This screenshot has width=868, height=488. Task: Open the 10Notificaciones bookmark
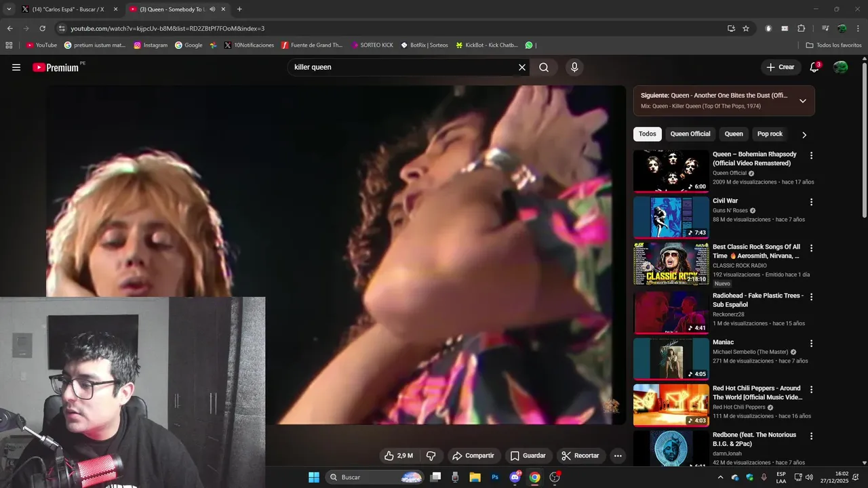click(x=249, y=45)
